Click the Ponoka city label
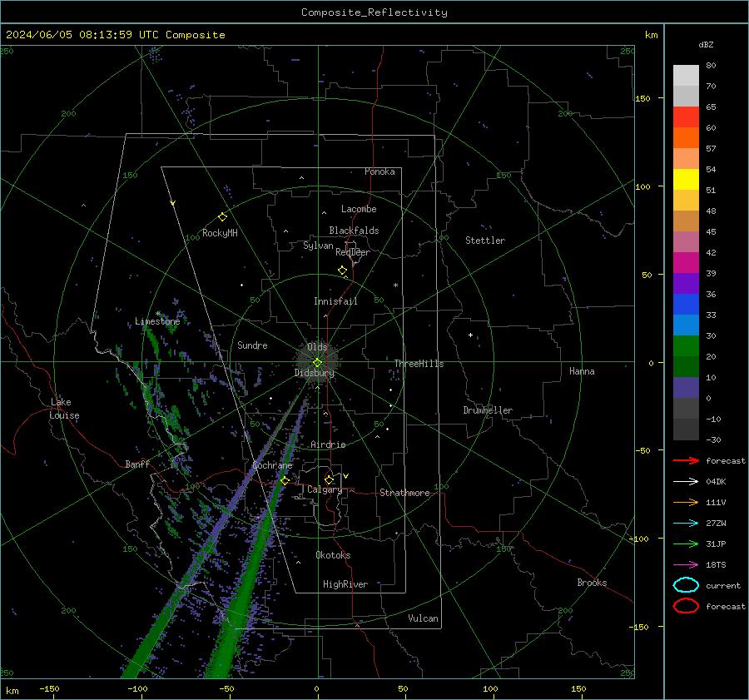This screenshot has height=700, width=749. point(379,171)
